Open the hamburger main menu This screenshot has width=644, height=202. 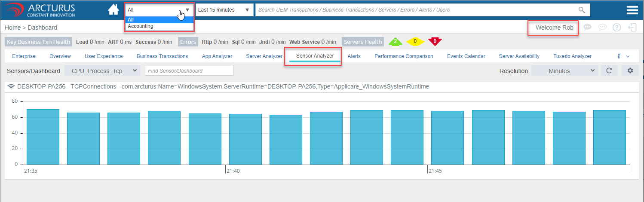[x=632, y=10]
